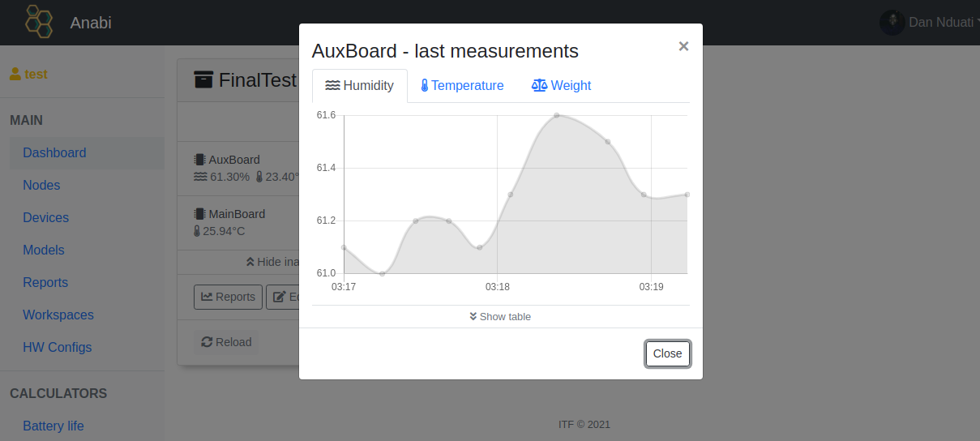Viewport: 980px width, 441px height.
Task: Click the MainBoard chip icon
Action: 199,214
